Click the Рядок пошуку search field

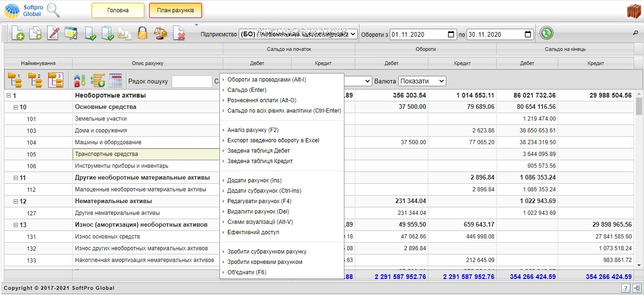click(x=192, y=82)
